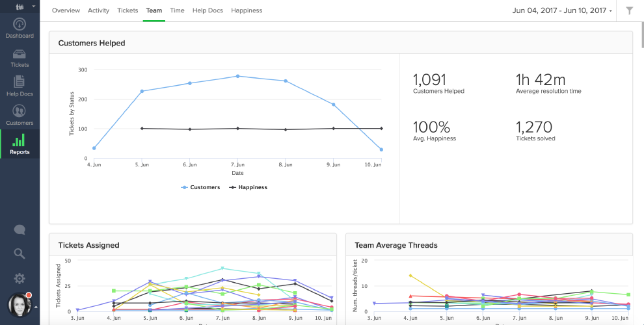Open Help Docs in the left sidebar
Screen dimensions: 644x325
(20, 86)
